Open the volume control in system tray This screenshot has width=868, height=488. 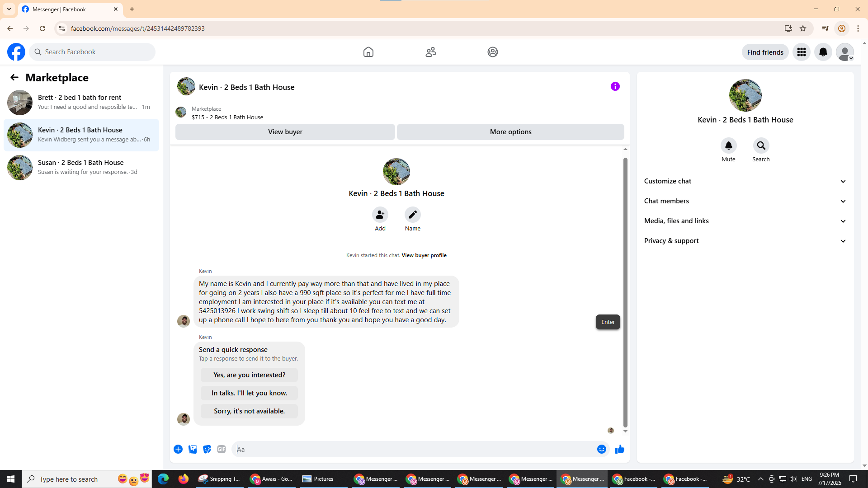[793, 479]
